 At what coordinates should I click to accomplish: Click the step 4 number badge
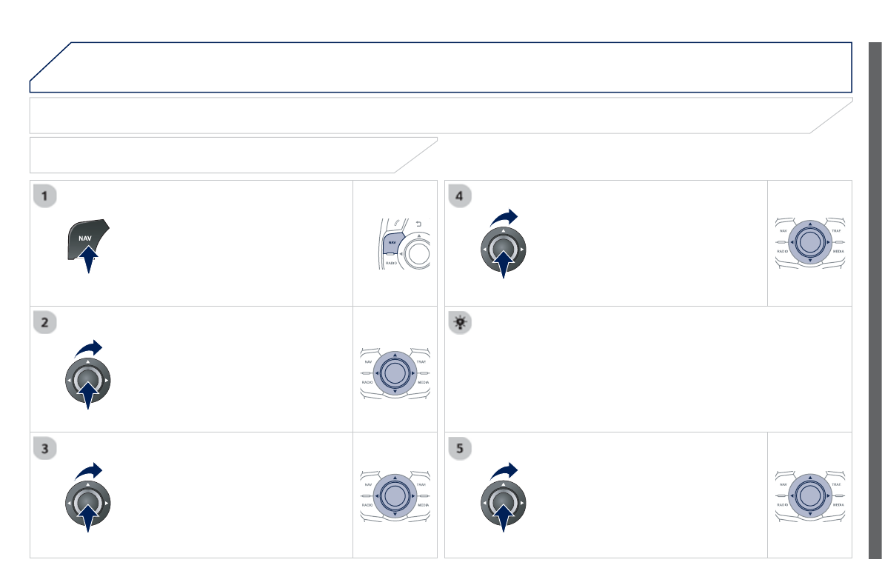click(x=461, y=196)
